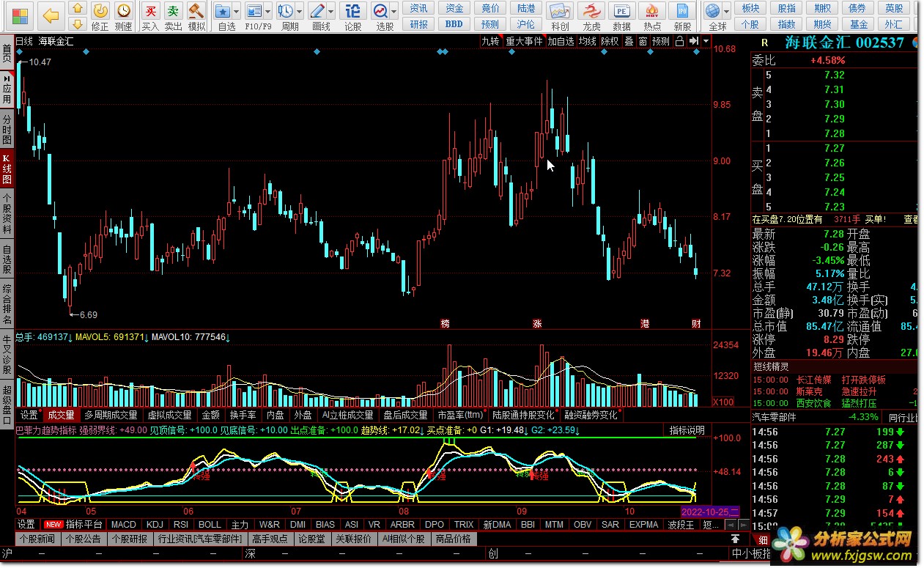Open the 论股 discussion icon

[x=352, y=11]
